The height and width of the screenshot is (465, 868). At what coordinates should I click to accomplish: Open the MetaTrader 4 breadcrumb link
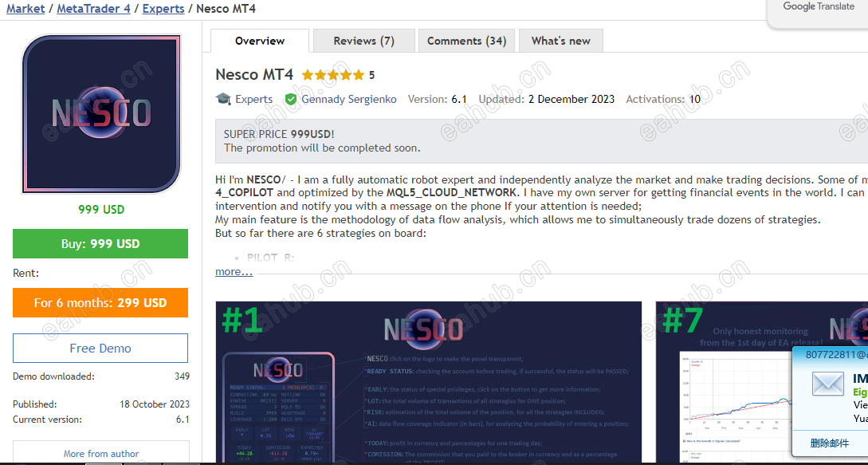click(93, 9)
